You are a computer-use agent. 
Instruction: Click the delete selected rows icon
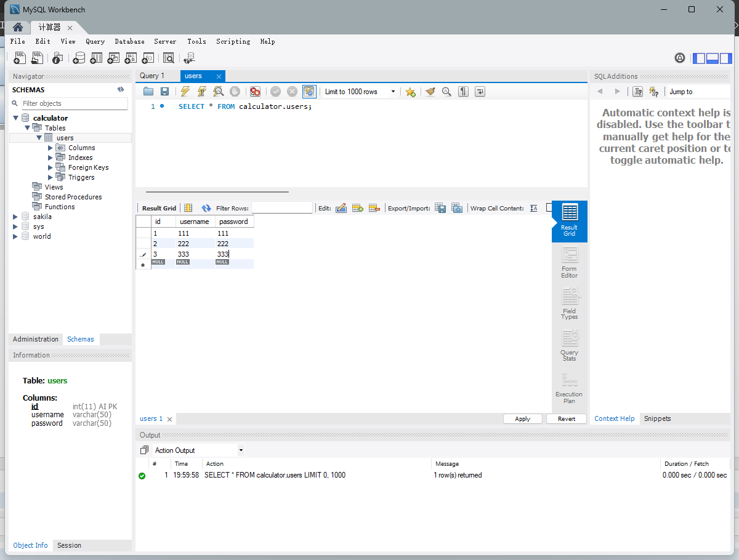[x=374, y=208]
